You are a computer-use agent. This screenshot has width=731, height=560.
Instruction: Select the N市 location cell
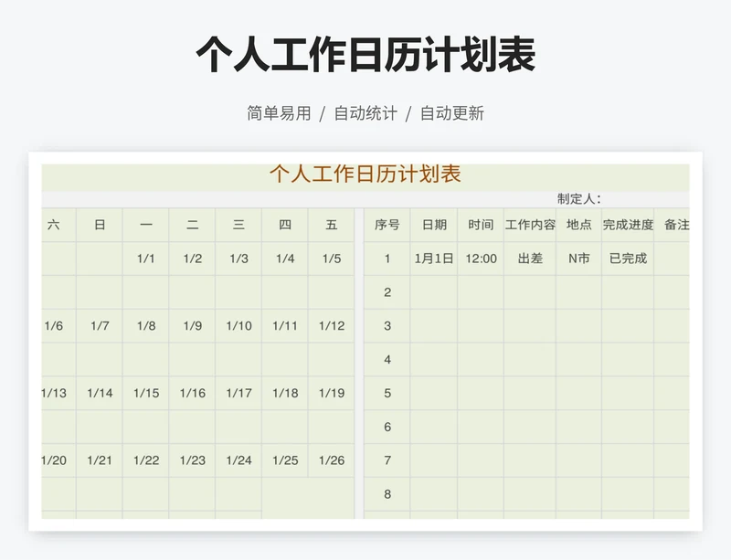[x=578, y=259]
